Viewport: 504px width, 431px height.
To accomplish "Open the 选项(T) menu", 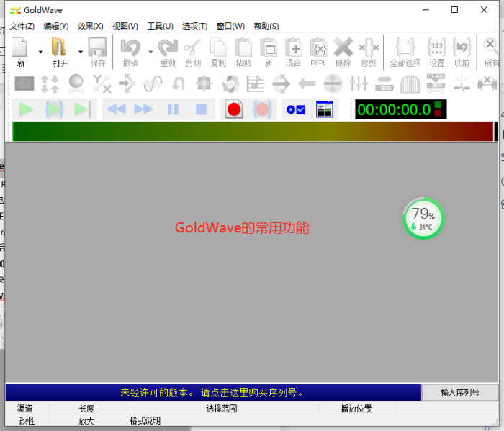I will [x=195, y=26].
